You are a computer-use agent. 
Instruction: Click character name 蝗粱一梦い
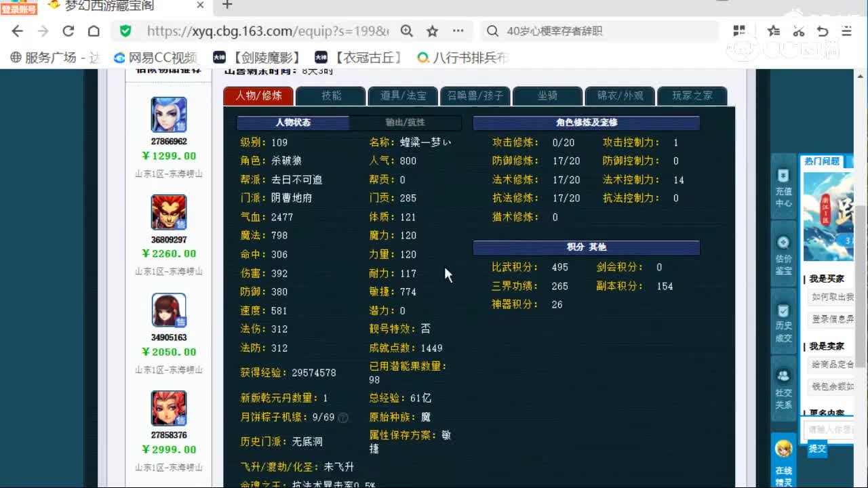[425, 142]
